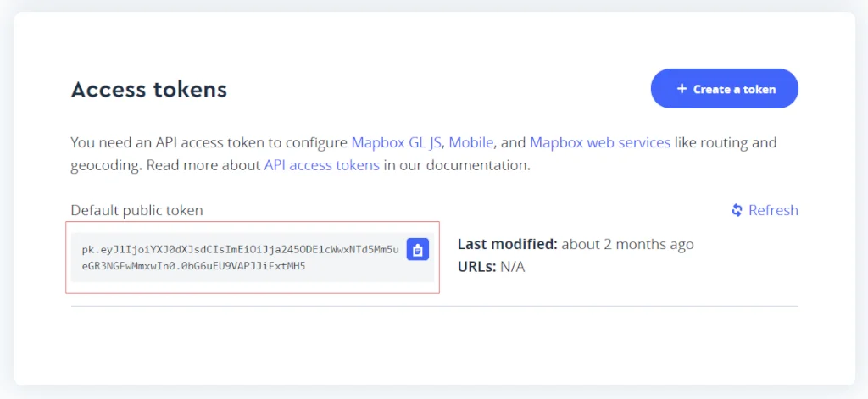Viewport: 868px width, 399px height.
Task: Click the Last modified label
Action: point(507,244)
